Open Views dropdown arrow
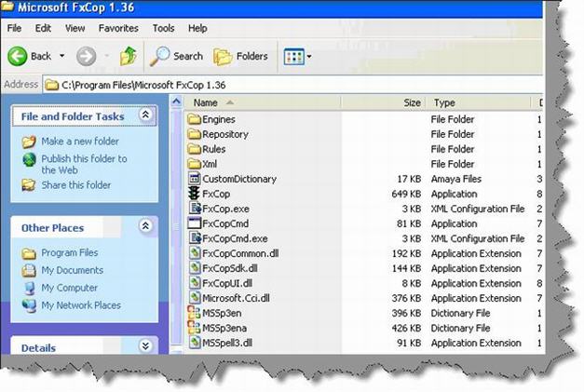Screen dimensions: 584x392 click(x=308, y=57)
